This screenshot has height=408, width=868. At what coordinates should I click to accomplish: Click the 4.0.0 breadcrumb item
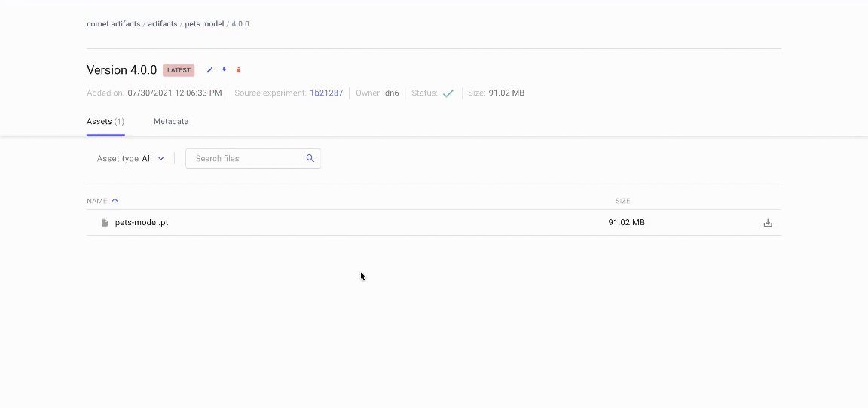point(240,24)
